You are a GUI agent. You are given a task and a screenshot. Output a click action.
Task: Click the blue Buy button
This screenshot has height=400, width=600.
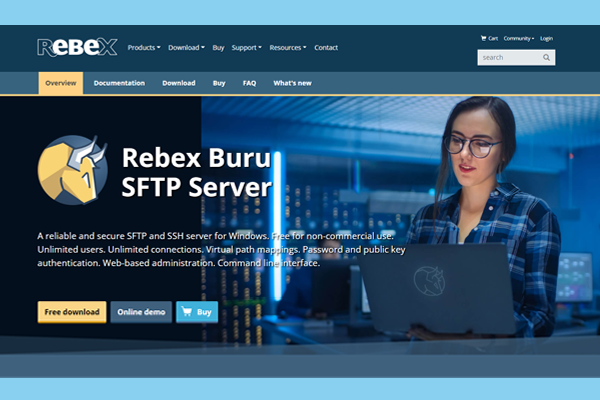(x=197, y=312)
